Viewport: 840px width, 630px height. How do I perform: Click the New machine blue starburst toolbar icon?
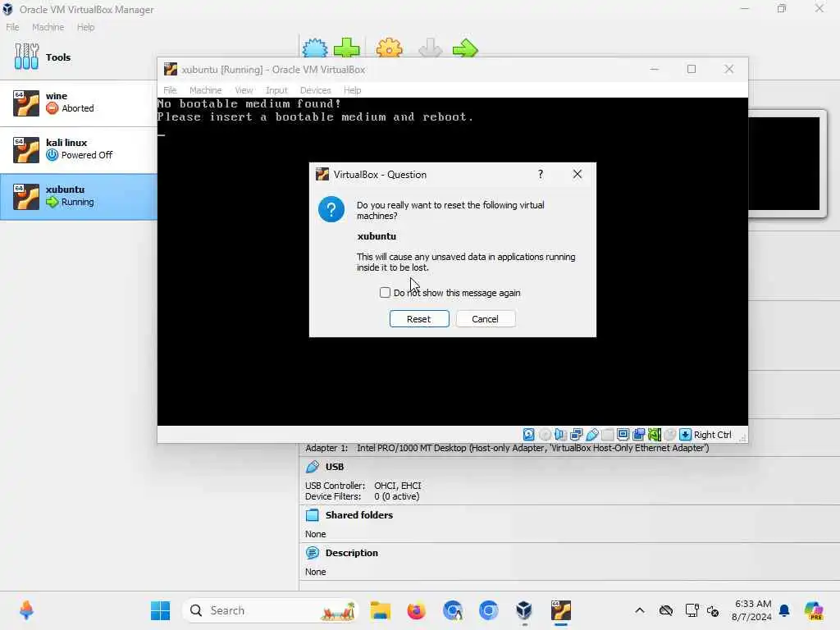click(x=315, y=48)
